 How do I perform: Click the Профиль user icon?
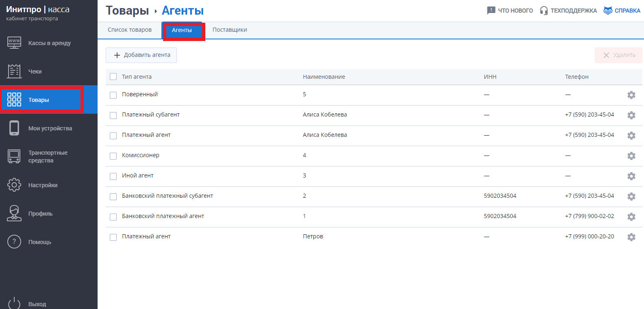click(x=14, y=213)
